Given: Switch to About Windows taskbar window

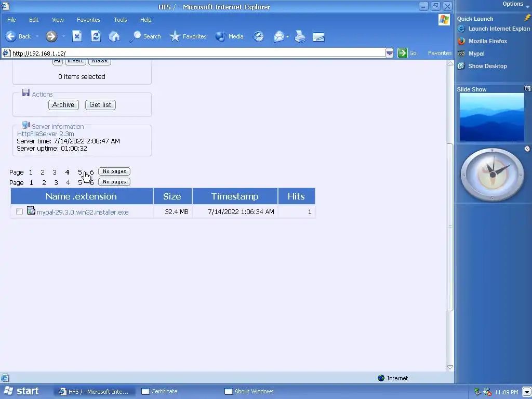Looking at the screenshot, I should [249, 391].
